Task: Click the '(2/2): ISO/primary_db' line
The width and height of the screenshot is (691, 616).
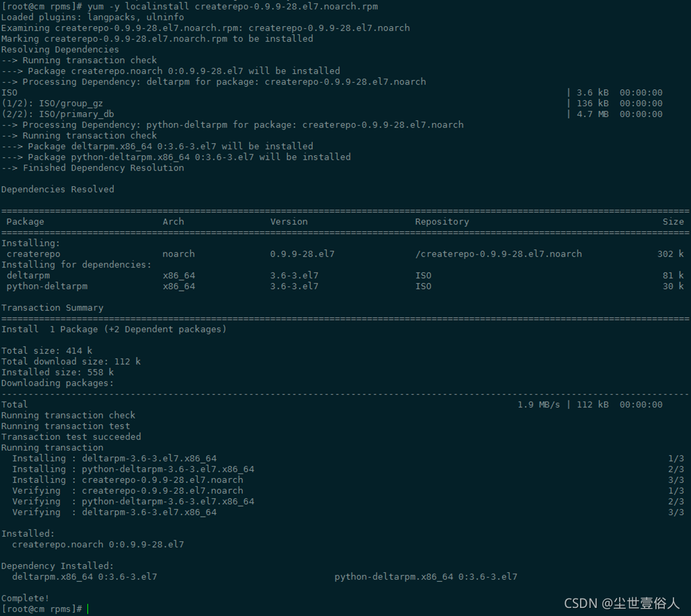Action: 57,114
